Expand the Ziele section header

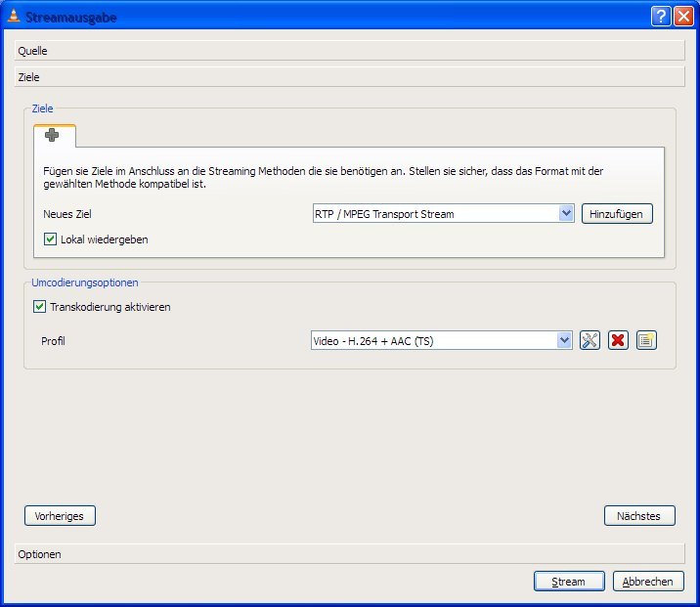pos(350,77)
